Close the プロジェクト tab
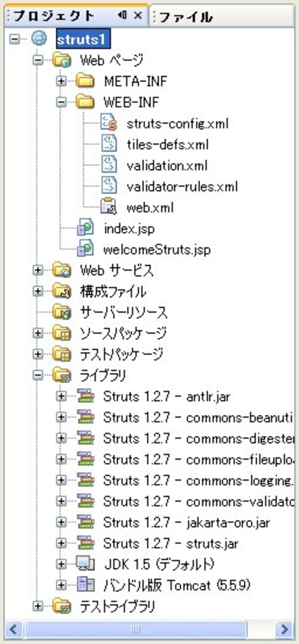 [138, 15]
